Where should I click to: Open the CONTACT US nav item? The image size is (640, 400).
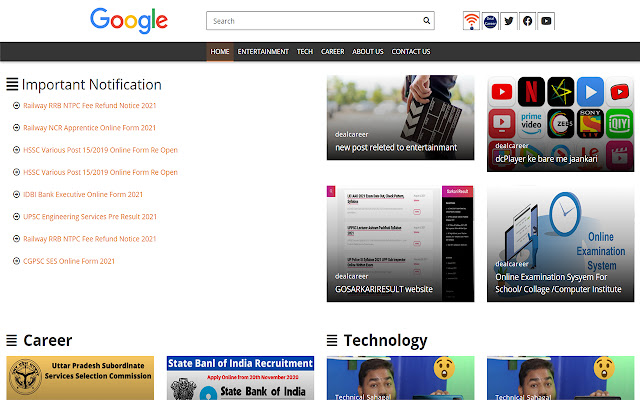point(411,51)
